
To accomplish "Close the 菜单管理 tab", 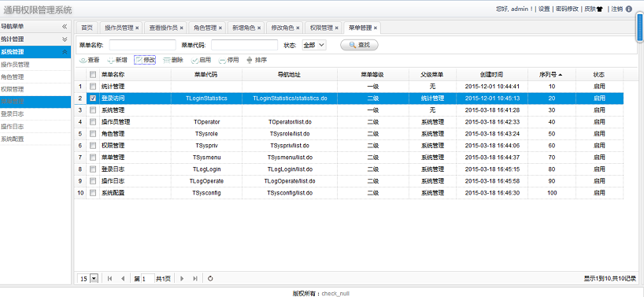I will [376, 28].
